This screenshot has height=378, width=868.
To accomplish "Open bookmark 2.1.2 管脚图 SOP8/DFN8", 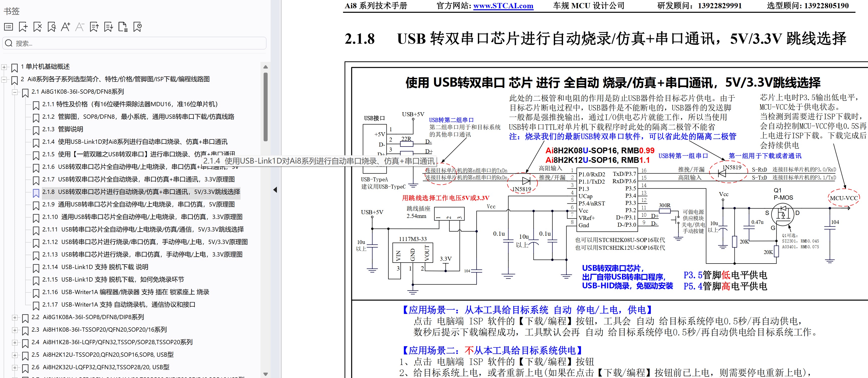I will (x=138, y=116).
